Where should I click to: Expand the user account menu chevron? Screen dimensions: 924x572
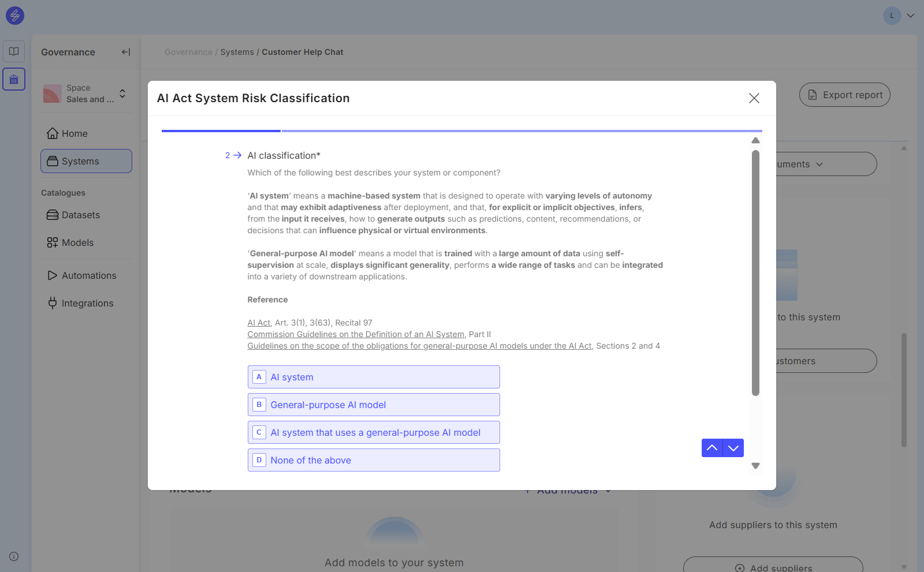tap(911, 16)
